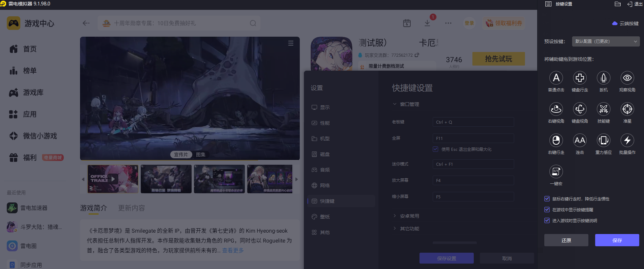Viewport: 644px width, 269px height.
Task: Toggle 在游戏中显示按键提醒 checkbox
Action: (x=547, y=210)
